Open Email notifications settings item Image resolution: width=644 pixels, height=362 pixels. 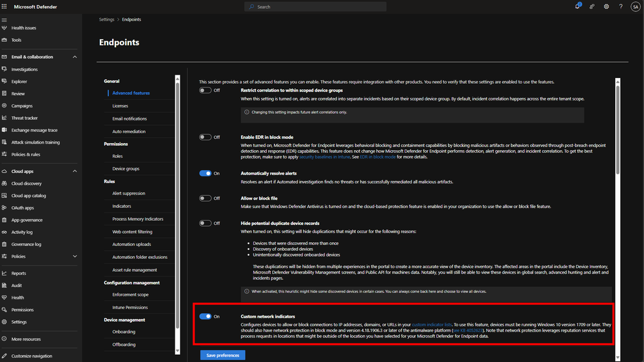click(130, 119)
